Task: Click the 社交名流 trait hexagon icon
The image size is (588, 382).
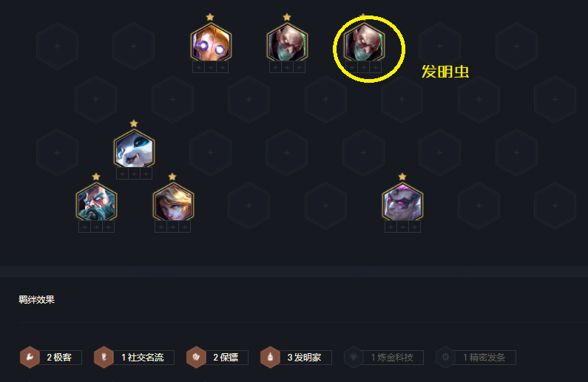Action: coord(104,358)
